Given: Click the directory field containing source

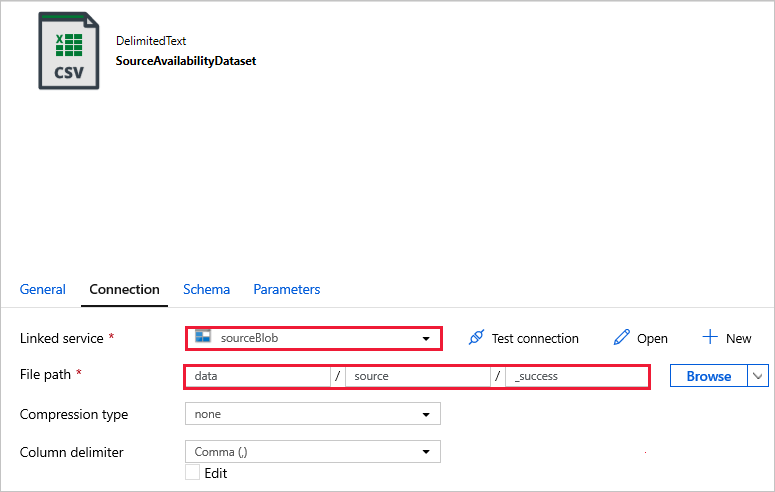Looking at the screenshot, I should point(418,376).
